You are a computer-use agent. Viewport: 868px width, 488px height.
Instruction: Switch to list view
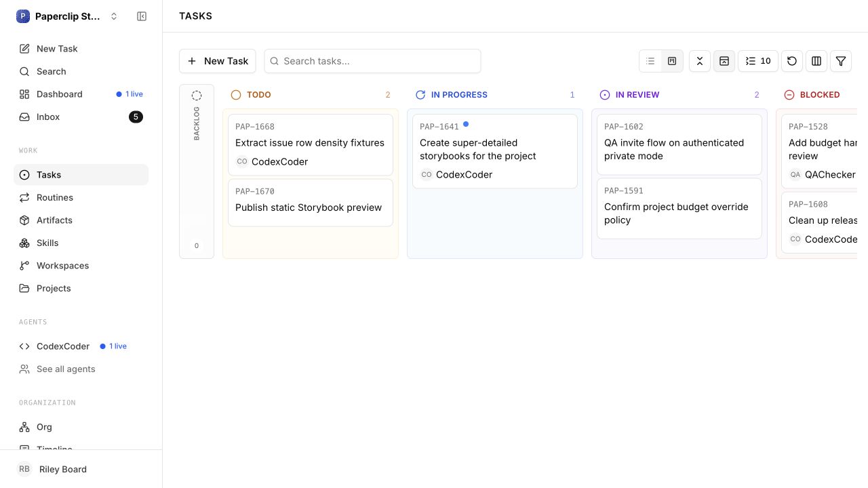click(650, 61)
